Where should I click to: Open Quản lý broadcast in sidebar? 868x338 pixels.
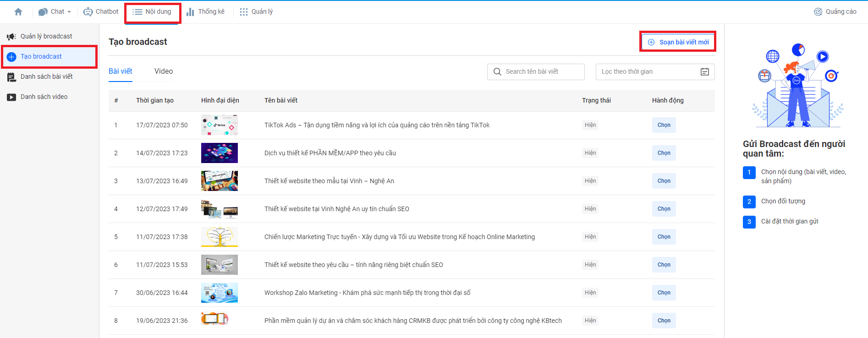tap(46, 36)
